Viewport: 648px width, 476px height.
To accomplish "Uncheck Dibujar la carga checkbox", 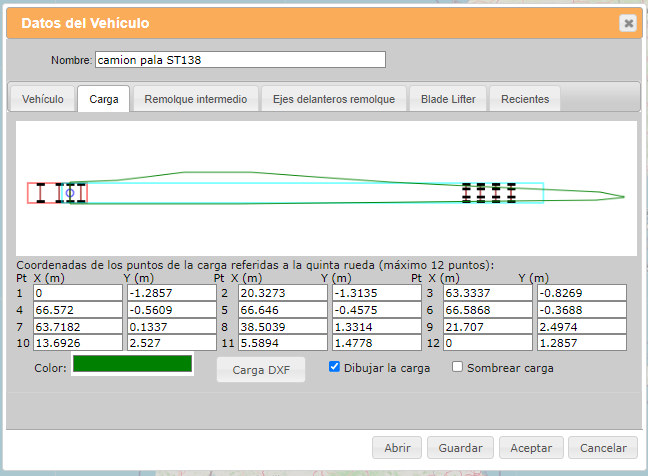I will click(x=335, y=367).
